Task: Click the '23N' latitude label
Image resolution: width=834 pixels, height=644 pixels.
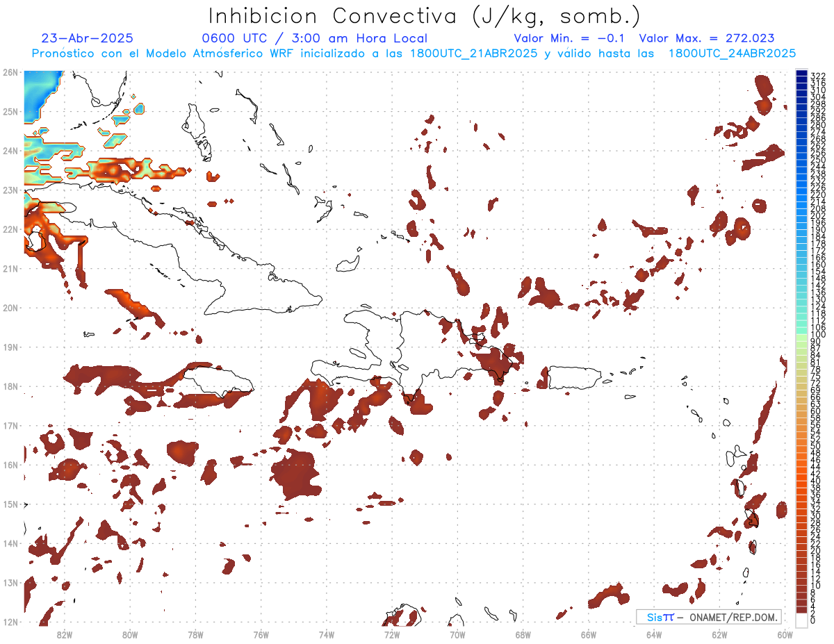Action: pos(10,190)
